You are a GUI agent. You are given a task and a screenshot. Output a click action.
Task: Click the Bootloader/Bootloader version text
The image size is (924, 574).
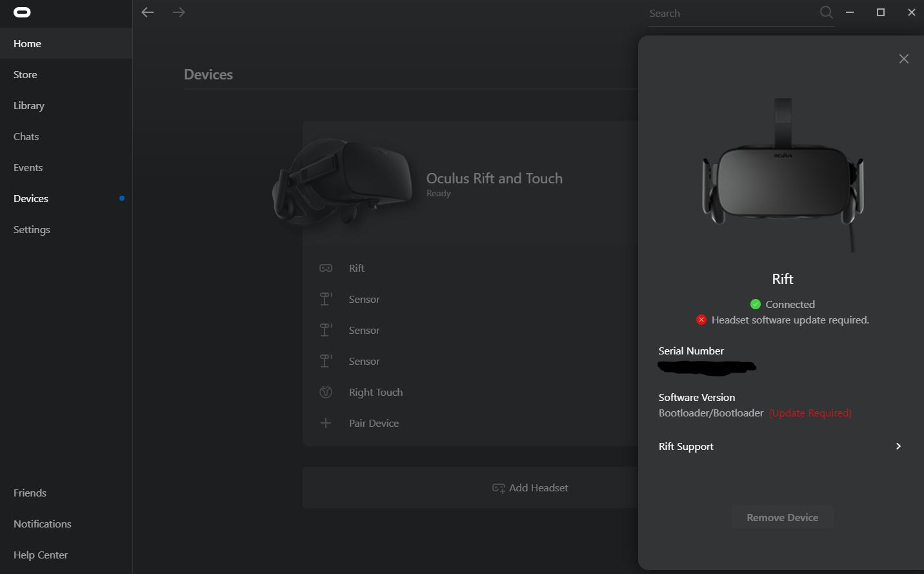pyautogui.click(x=711, y=413)
